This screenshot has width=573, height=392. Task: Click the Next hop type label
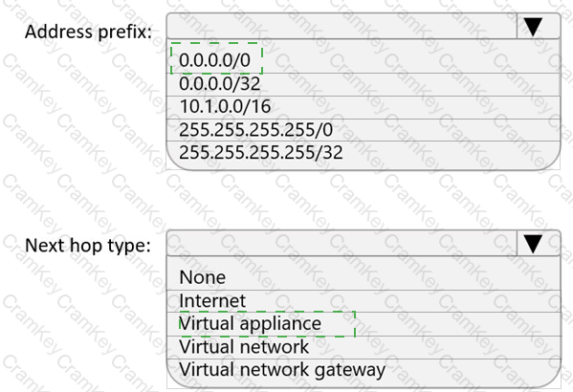(88, 246)
